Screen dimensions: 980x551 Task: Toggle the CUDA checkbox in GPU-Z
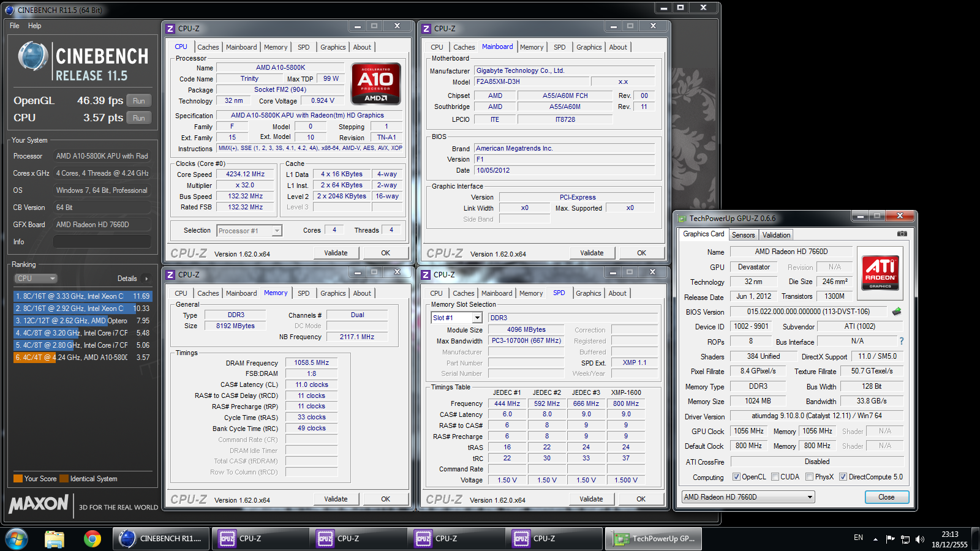point(775,477)
